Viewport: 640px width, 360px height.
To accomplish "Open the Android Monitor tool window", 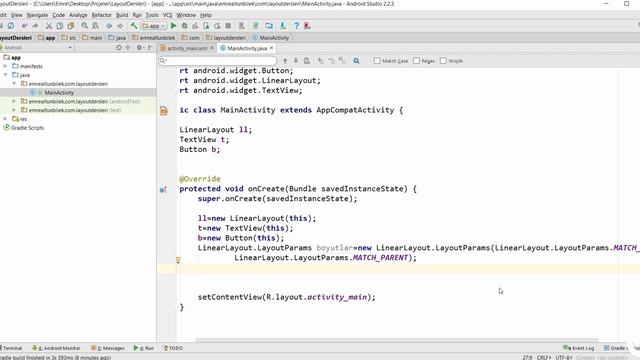I will pyautogui.click(x=56, y=348).
